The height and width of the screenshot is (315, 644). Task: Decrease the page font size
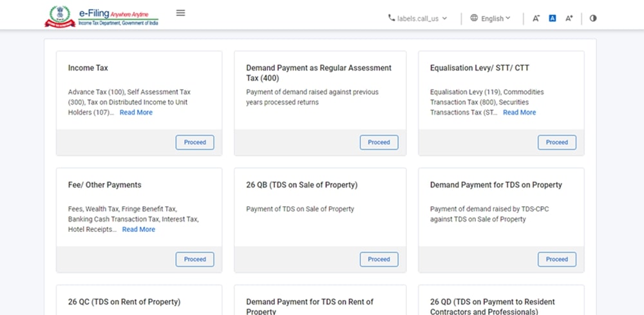pos(536,19)
